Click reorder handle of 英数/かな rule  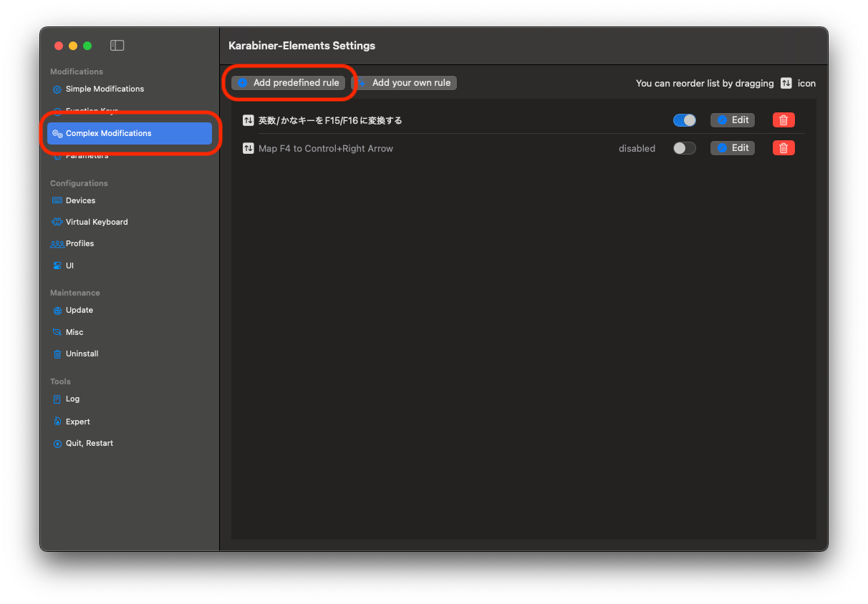pos(248,120)
